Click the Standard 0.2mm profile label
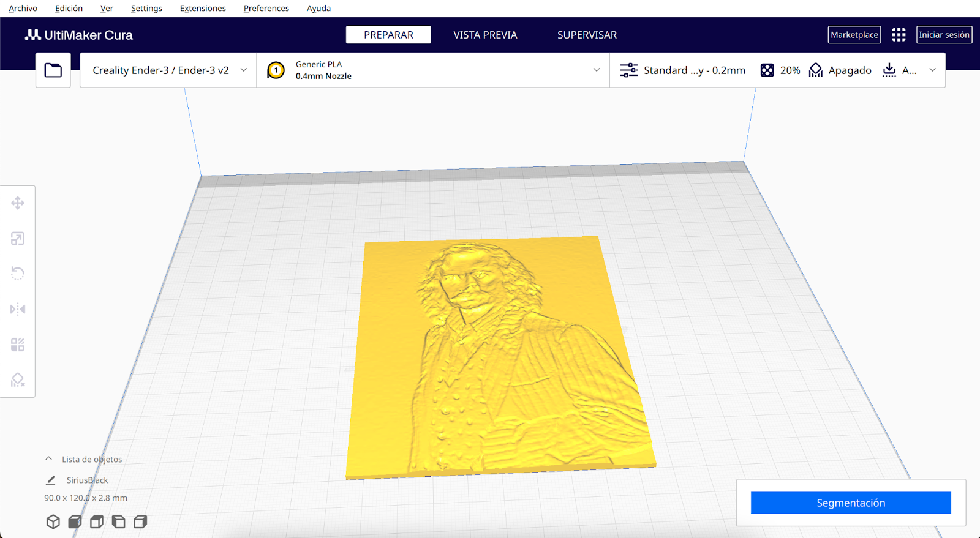The width and height of the screenshot is (980, 538). pos(695,70)
